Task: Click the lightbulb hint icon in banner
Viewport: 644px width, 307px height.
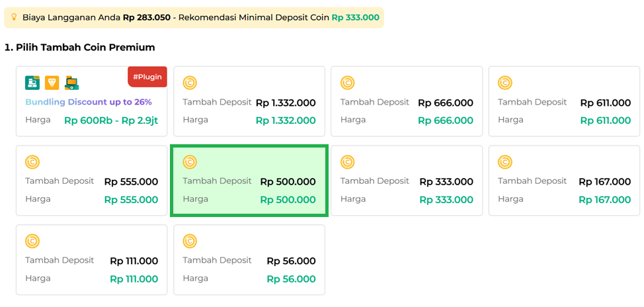Action: [x=14, y=17]
